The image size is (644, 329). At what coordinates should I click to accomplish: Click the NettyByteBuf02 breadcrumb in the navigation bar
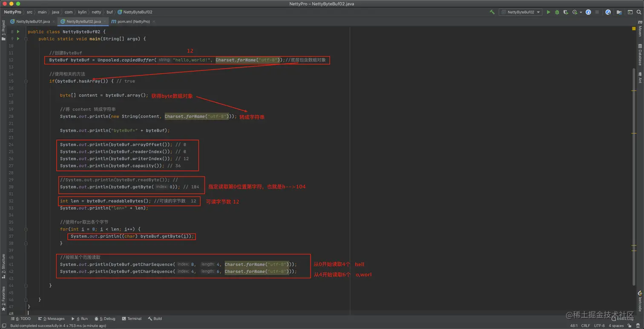coord(135,12)
